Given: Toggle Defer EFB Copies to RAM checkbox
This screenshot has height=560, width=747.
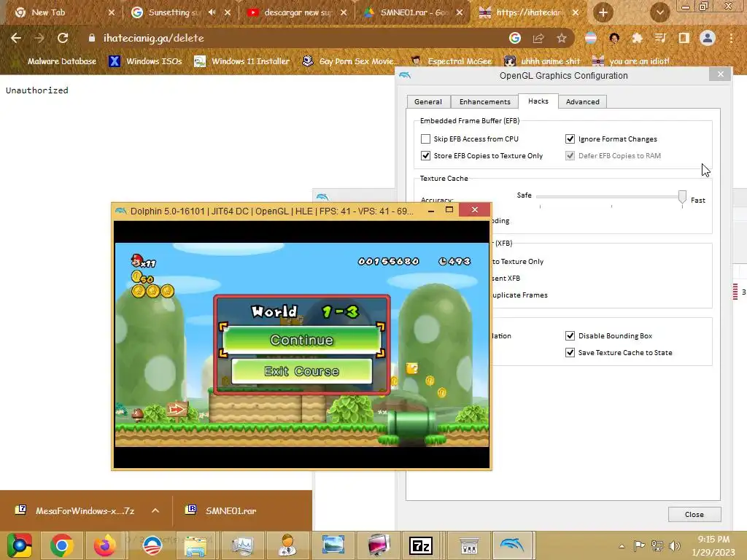Looking at the screenshot, I should (x=570, y=156).
